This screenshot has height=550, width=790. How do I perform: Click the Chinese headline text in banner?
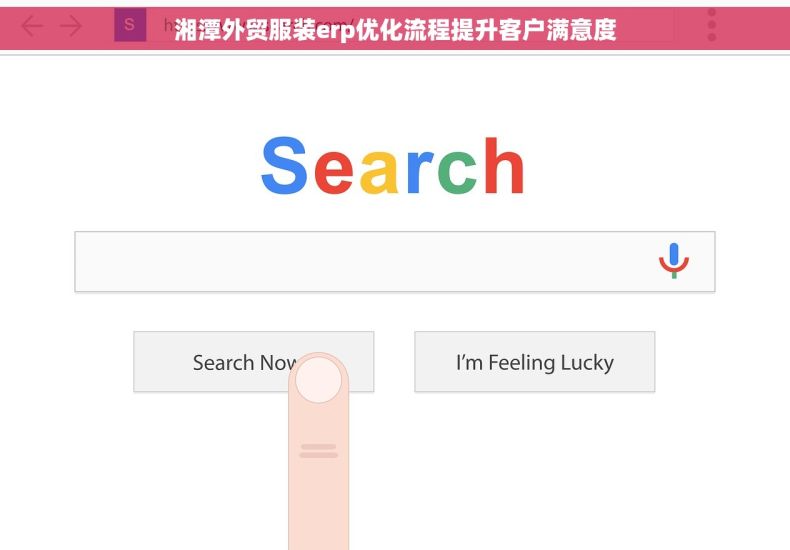click(x=395, y=30)
